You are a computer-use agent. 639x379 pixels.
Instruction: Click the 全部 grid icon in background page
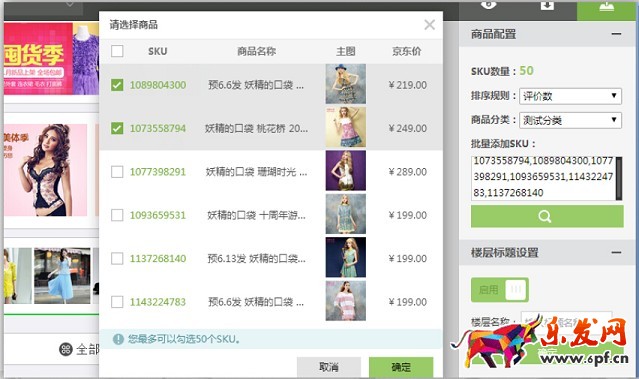coord(66,349)
